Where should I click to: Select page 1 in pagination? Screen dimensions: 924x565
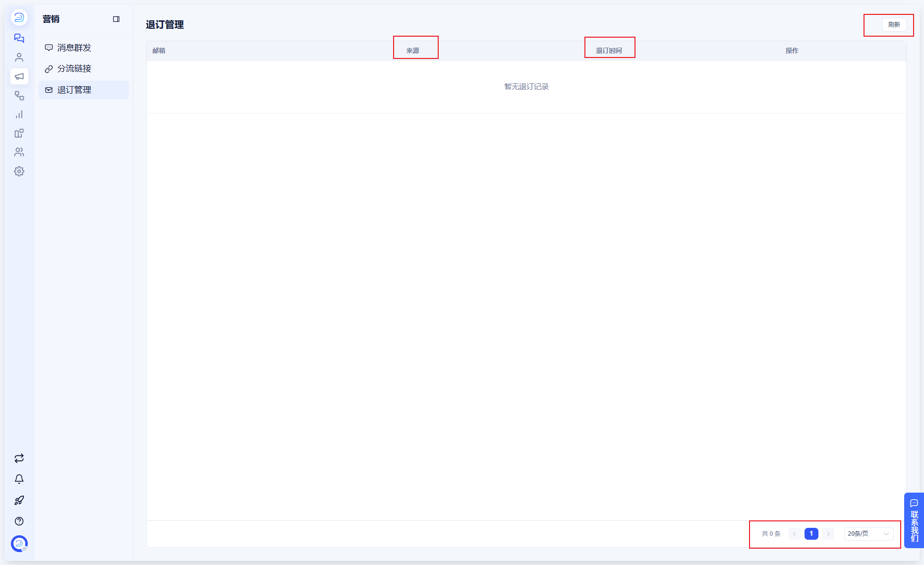click(811, 534)
